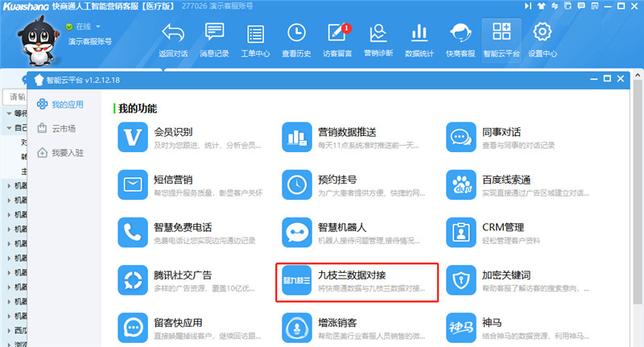
Task: Click the search input field at left
Action: point(14,97)
